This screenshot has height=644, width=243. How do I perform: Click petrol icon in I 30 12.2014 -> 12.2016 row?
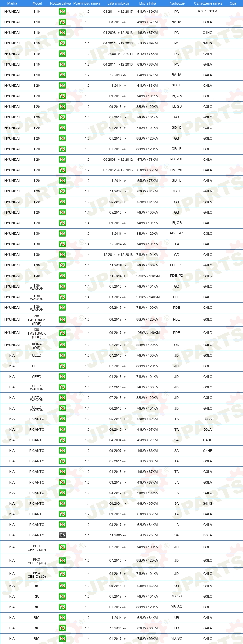point(62,255)
